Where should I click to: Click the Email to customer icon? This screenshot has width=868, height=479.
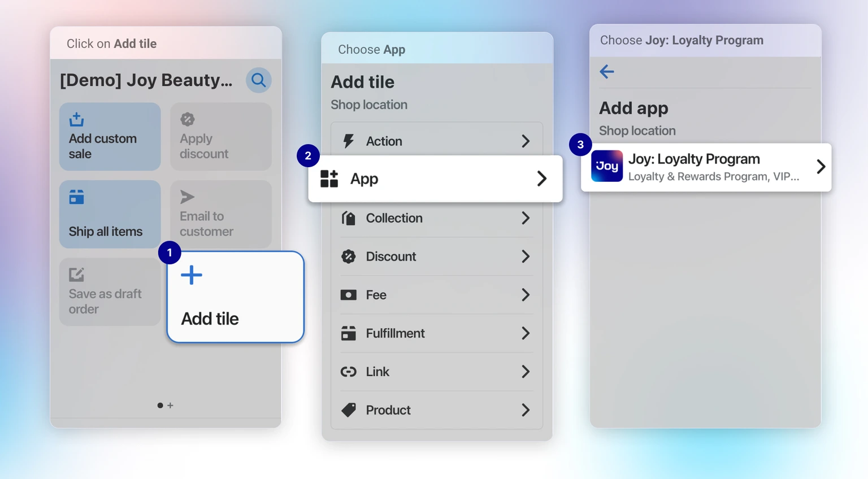tap(187, 197)
